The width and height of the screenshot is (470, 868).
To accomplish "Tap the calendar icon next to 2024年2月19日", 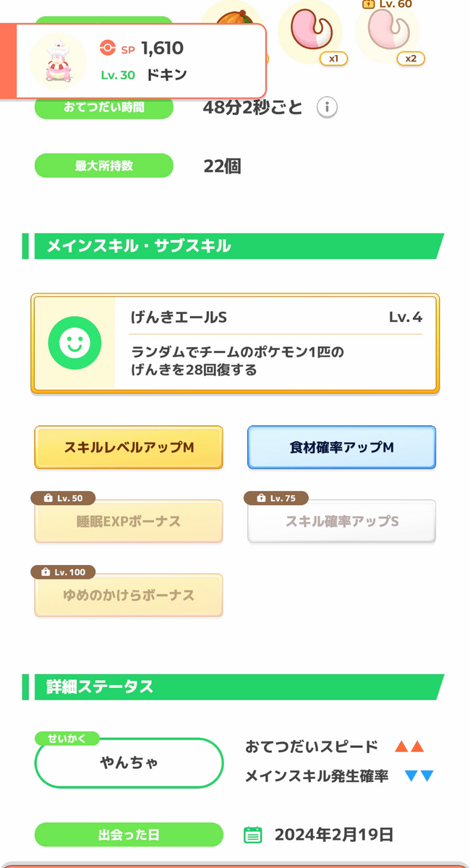I will 252,835.
